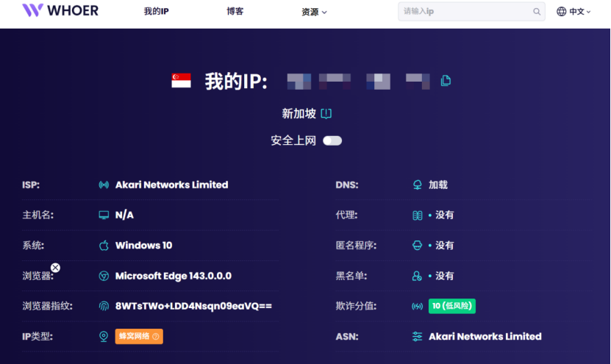Viewport: 611px width, 364px height.
Task: Click the ASN settings icon
Action: click(417, 337)
